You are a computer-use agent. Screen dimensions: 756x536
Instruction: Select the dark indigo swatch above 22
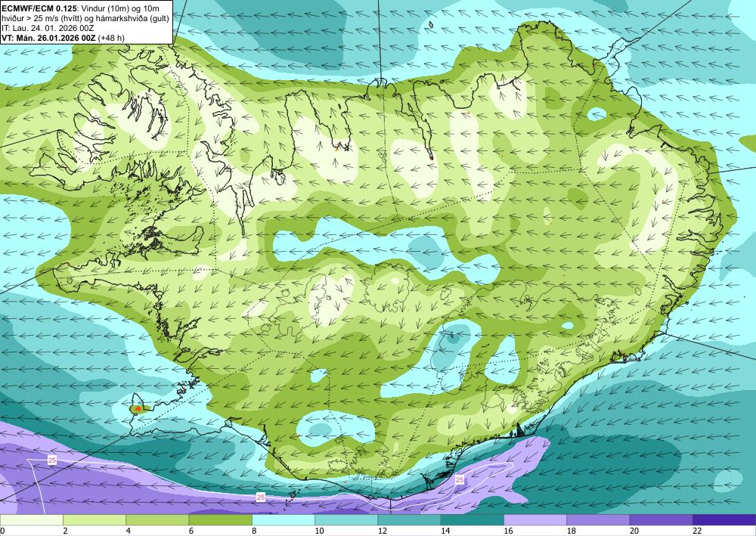[x=724, y=520]
